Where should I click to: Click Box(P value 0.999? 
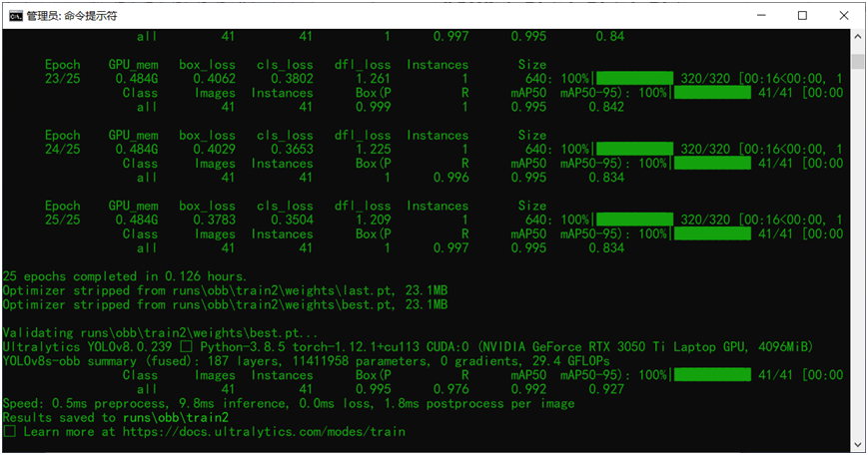[x=374, y=107]
